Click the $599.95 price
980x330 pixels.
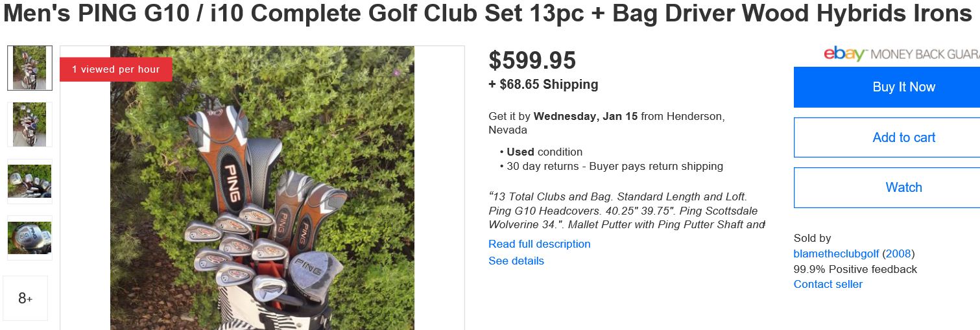532,60
